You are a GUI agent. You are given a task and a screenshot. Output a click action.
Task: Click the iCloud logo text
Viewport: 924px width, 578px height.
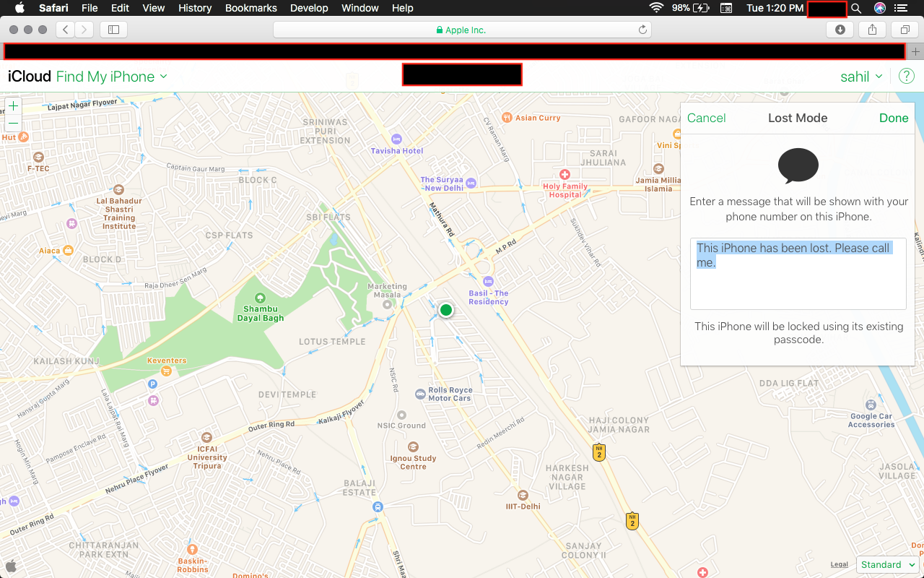(x=30, y=77)
